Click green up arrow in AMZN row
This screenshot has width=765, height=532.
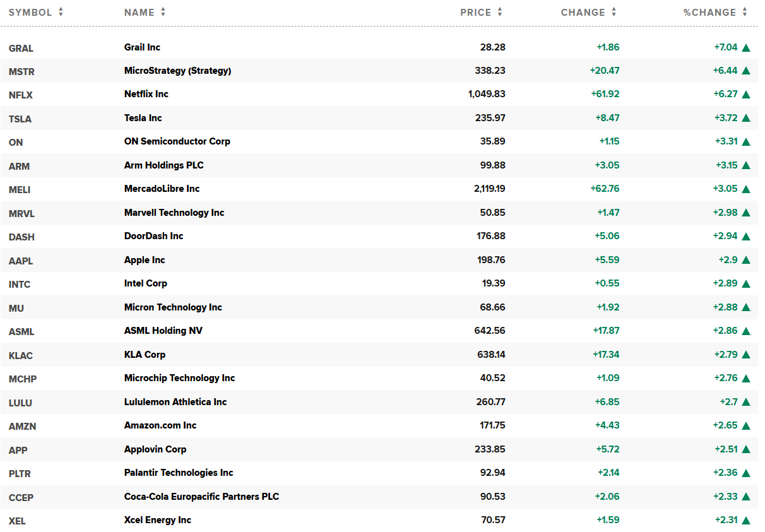point(746,425)
